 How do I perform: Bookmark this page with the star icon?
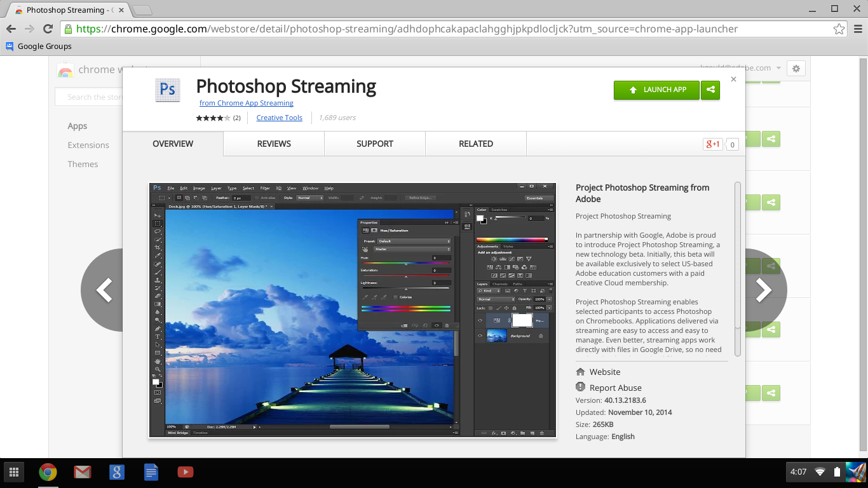[x=839, y=29]
